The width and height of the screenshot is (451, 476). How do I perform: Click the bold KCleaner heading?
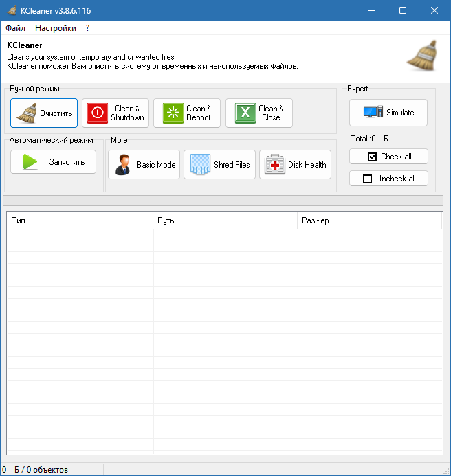point(25,45)
